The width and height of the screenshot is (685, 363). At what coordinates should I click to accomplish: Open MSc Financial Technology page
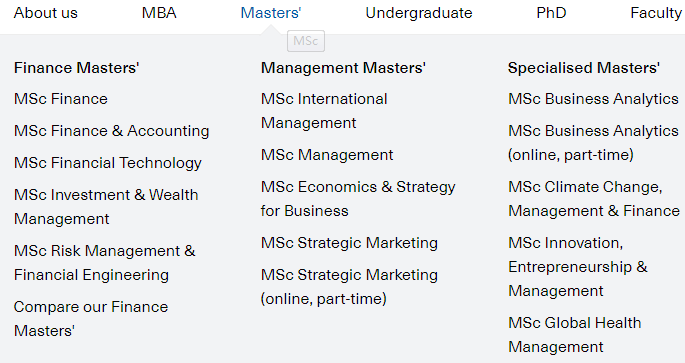pyautogui.click(x=107, y=163)
